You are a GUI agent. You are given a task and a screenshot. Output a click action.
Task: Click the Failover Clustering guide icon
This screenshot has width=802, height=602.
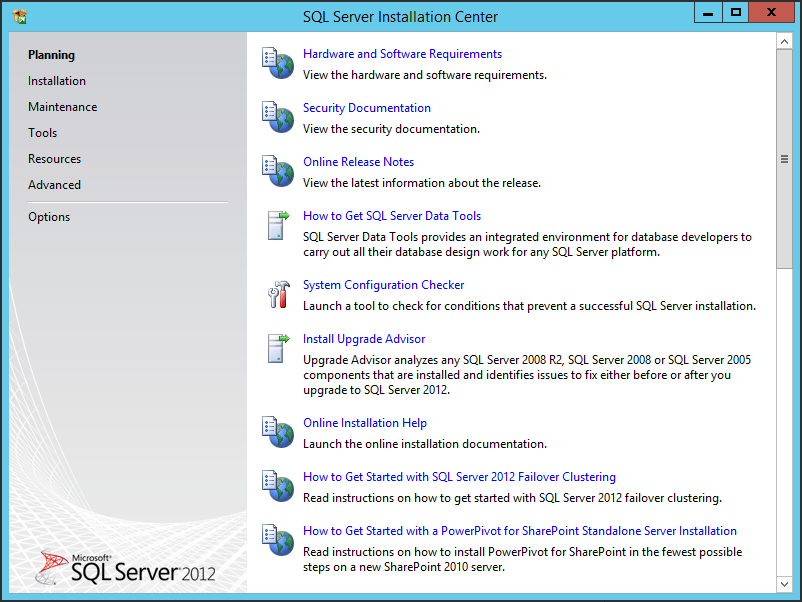pos(277,486)
